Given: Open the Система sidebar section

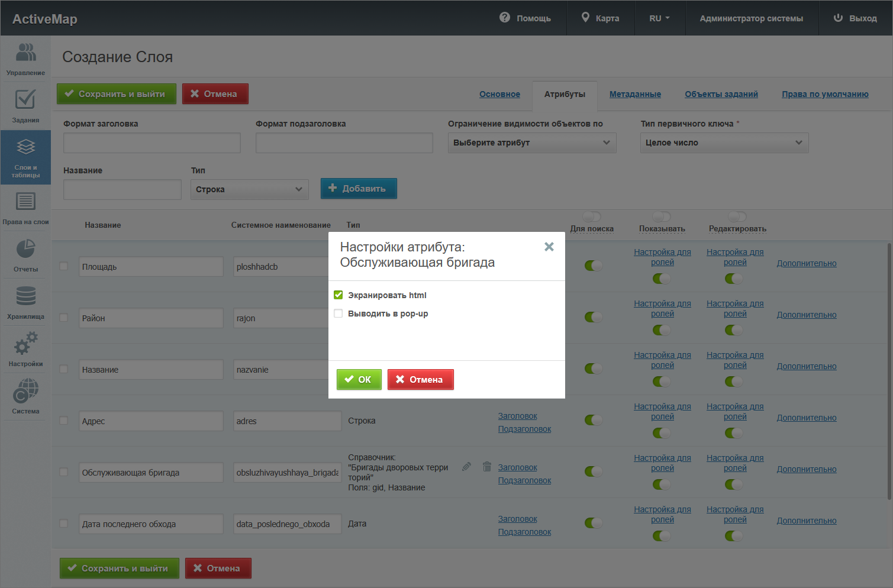Looking at the screenshot, I should (x=25, y=398).
